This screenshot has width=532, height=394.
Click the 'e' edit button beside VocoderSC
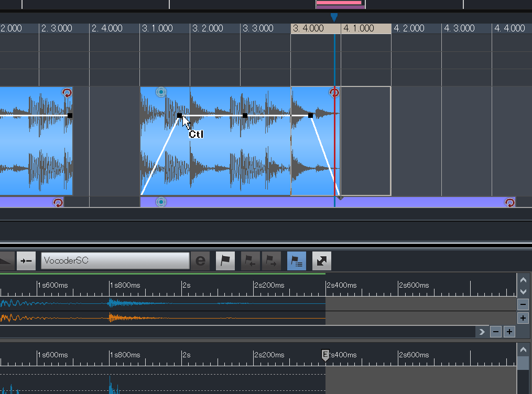click(x=200, y=260)
